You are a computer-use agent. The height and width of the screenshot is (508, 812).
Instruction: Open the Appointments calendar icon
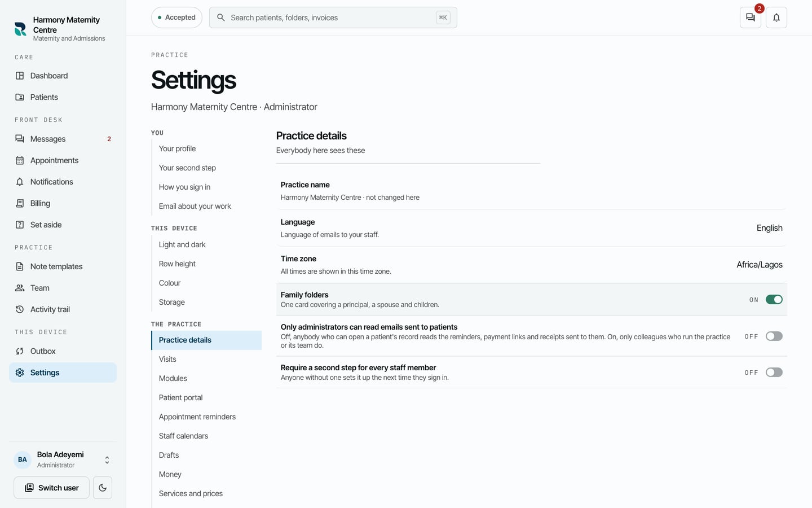click(x=20, y=160)
